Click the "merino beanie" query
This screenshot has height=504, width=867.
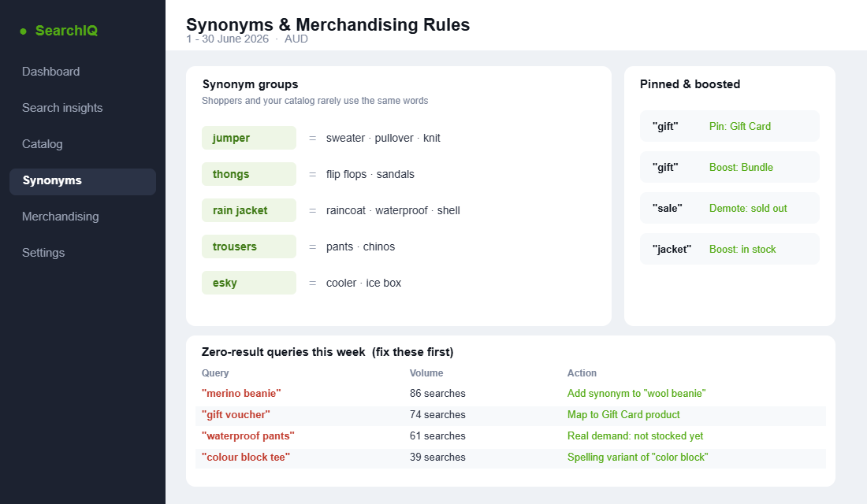point(241,394)
